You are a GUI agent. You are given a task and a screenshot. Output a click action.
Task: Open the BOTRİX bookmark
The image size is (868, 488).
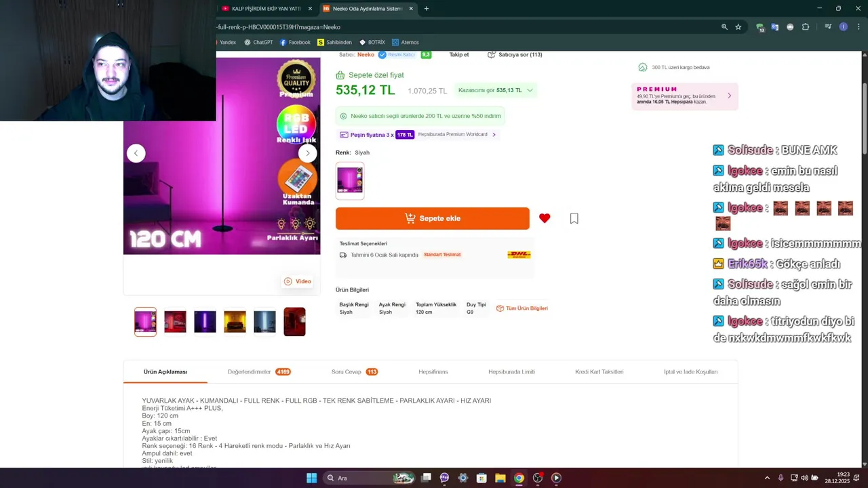click(372, 42)
